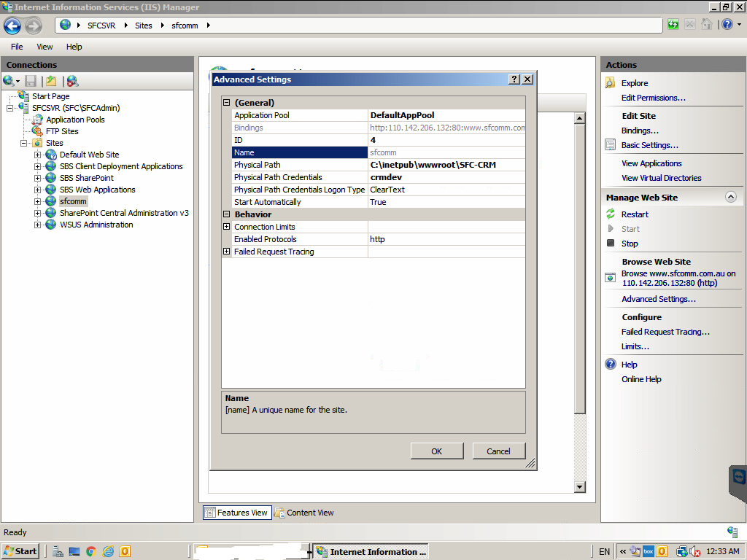
Task: Click the volume icon in system tray
Action: point(695,551)
